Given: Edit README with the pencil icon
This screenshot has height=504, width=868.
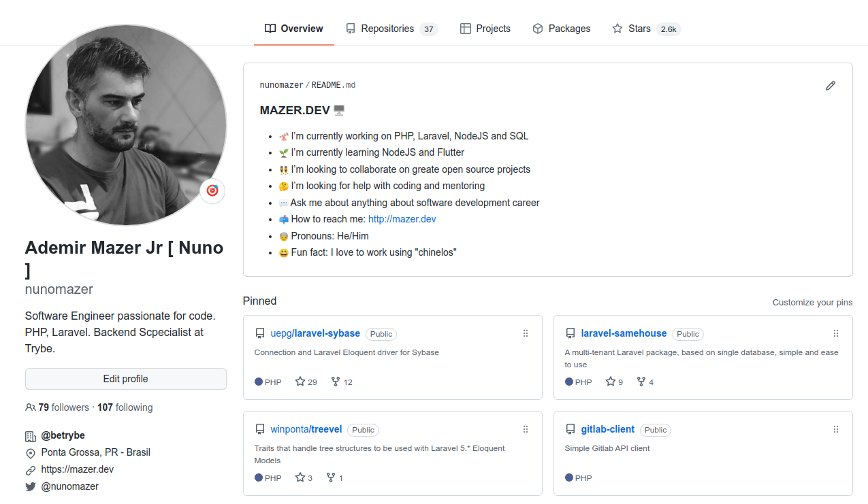Looking at the screenshot, I should click(x=830, y=86).
